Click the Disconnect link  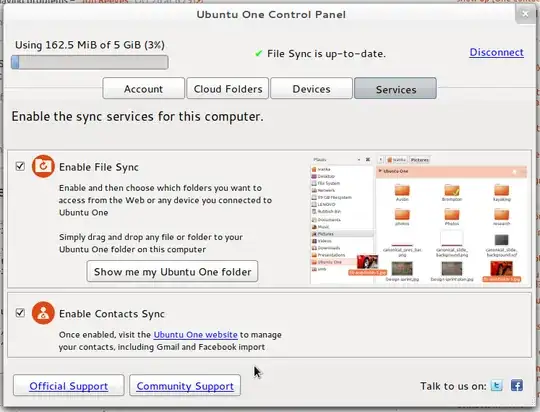(496, 52)
